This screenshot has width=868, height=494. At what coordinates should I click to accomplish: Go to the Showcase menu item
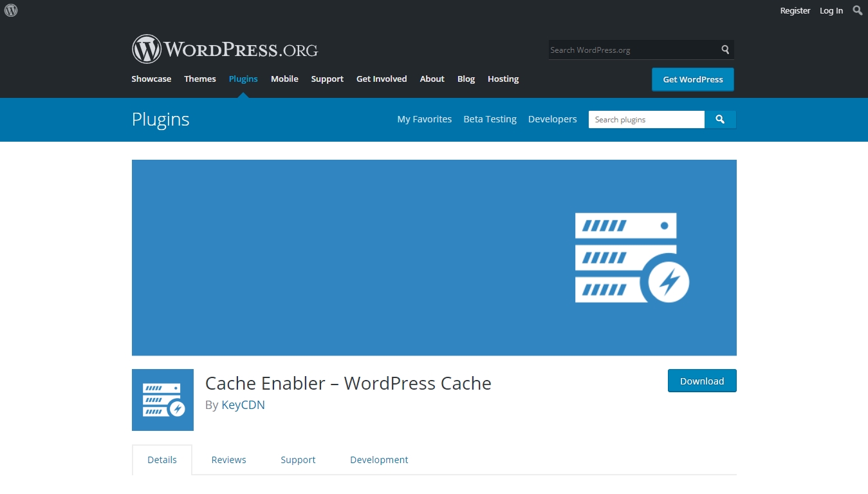[x=151, y=79]
